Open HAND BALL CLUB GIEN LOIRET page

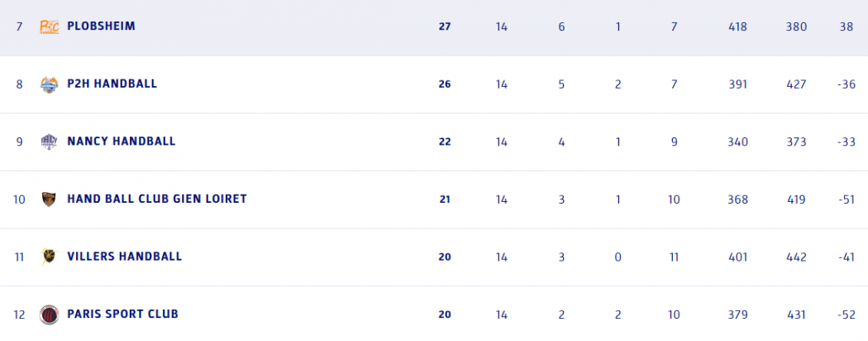click(156, 199)
